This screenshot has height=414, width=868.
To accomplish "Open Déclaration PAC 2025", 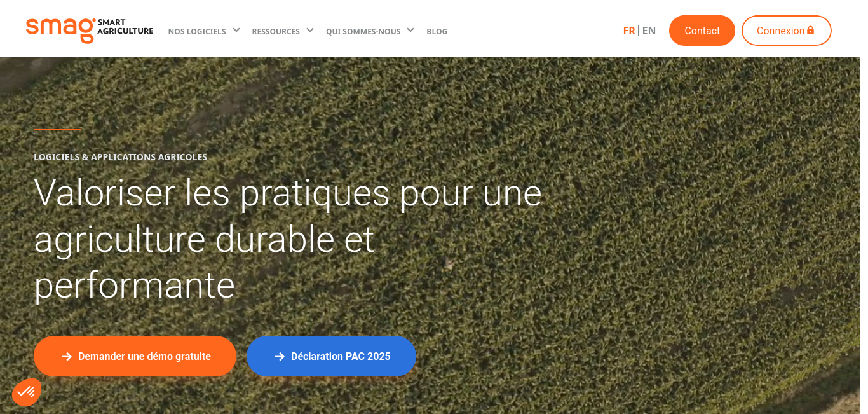I will (331, 356).
